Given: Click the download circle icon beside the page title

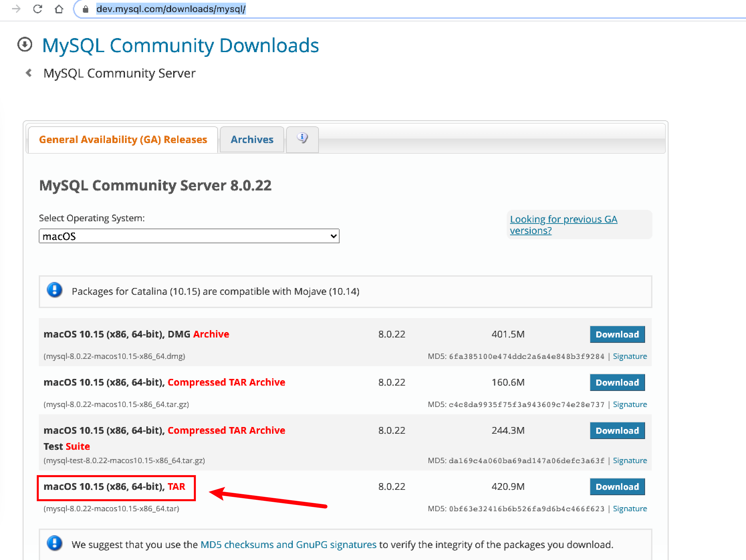Looking at the screenshot, I should click(x=25, y=44).
